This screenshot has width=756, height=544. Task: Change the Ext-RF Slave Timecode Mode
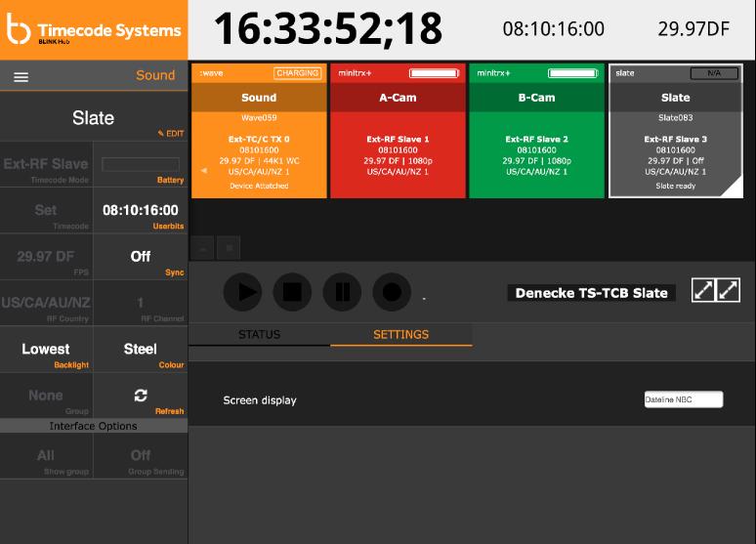(x=46, y=164)
